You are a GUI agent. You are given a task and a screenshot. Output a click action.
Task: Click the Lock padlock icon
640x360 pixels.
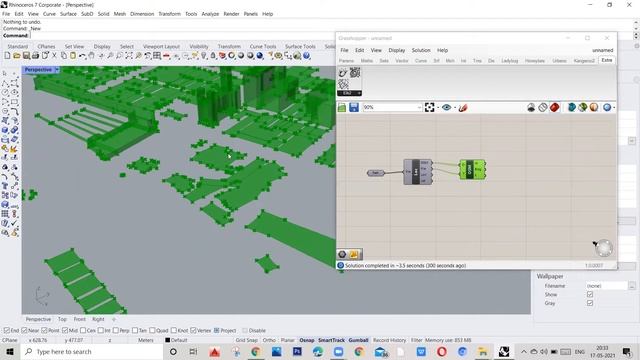213,56
